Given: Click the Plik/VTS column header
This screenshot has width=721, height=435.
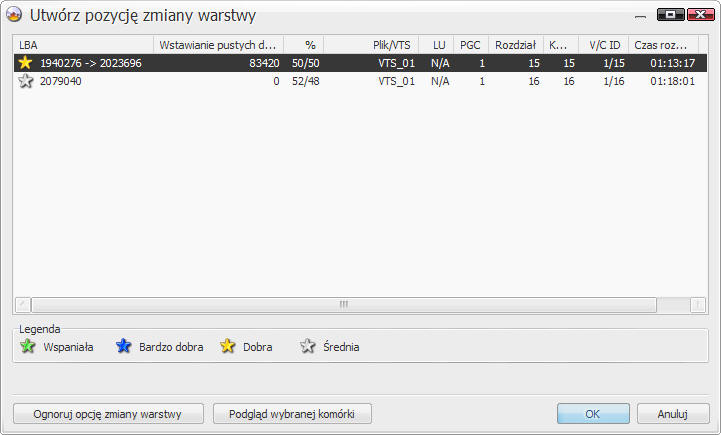Looking at the screenshot, I should pos(371,45).
